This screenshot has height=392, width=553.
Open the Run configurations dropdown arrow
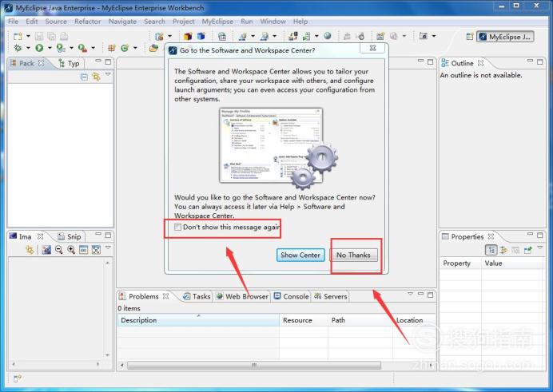[x=50, y=48]
